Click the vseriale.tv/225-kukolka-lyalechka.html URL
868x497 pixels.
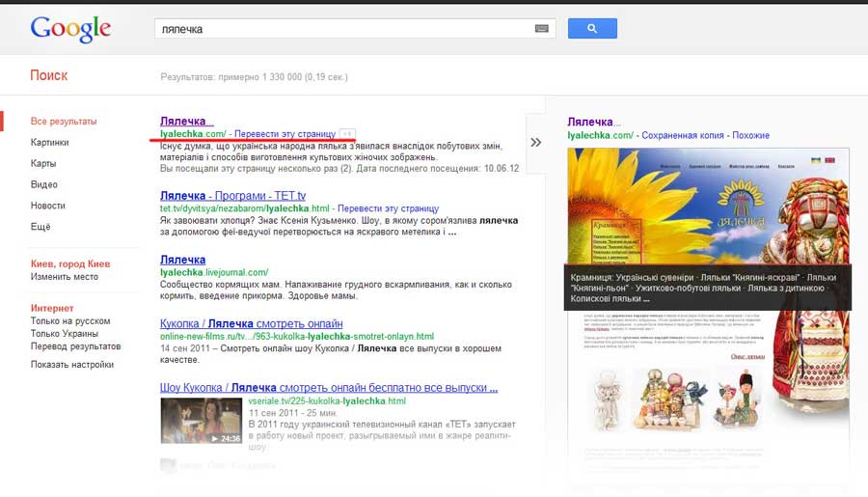[327, 400]
